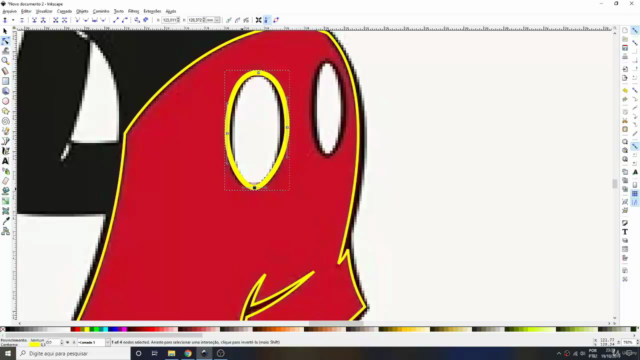This screenshot has width=640, height=360.
Task: Open Filtros menu
Action: [133, 11]
